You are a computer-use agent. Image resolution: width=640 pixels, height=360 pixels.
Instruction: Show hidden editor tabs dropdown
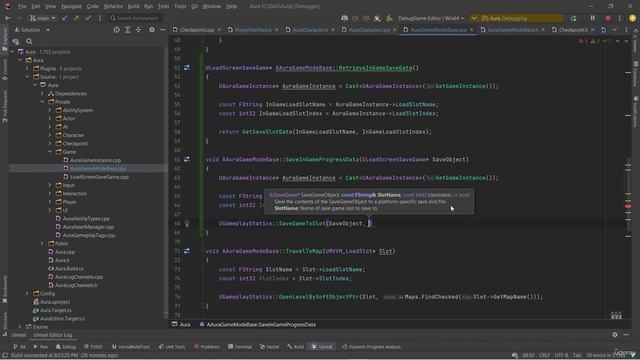pyautogui.click(x=615, y=30)
